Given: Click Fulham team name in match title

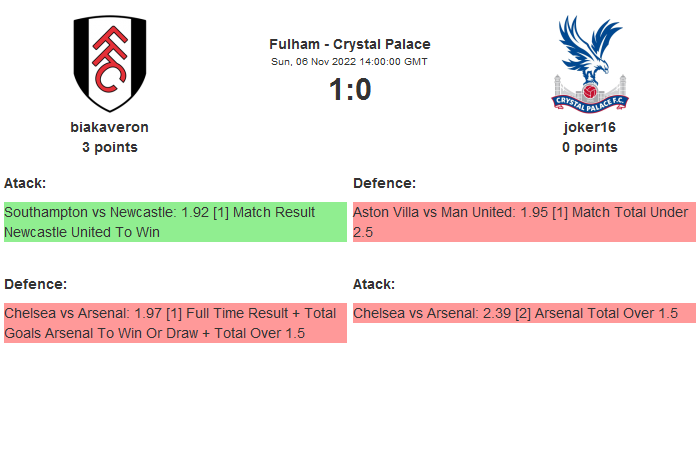Looking at the screenshot, I should [294, 44].
